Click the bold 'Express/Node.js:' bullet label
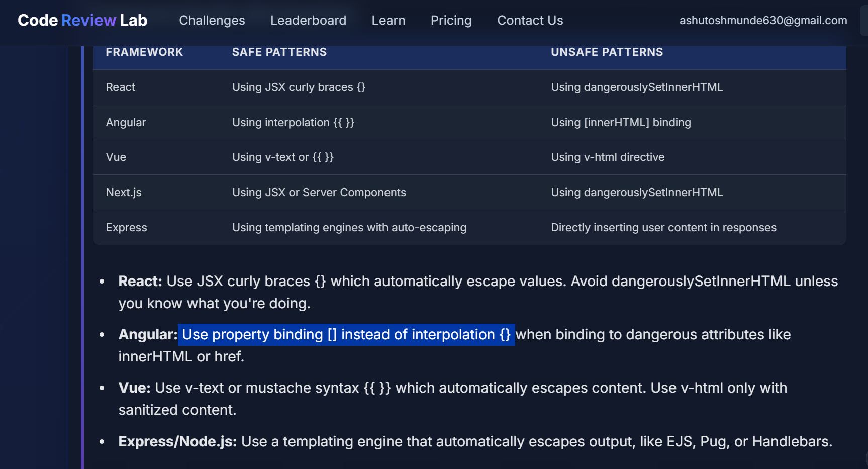Viewport: 868px width, 469px height. click(x=177, y=442)
